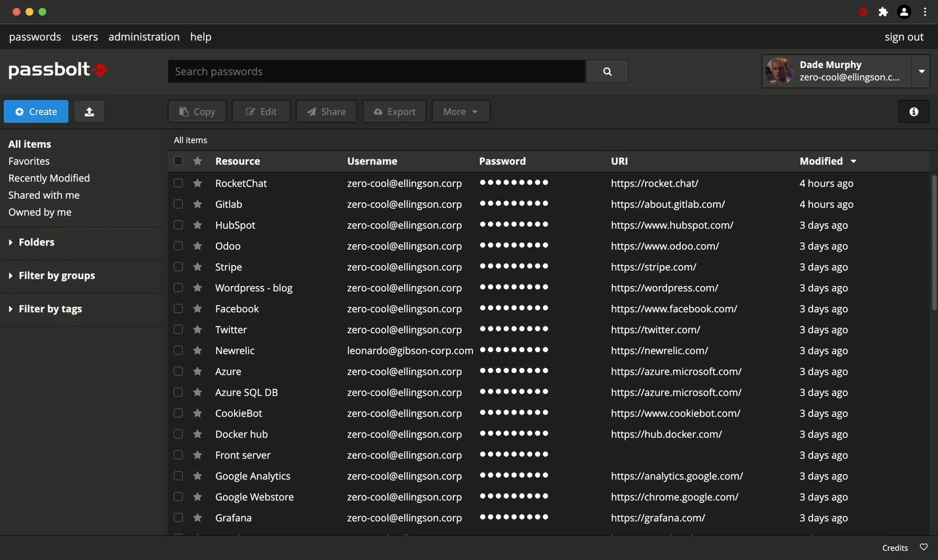Click the Share button
This screenshot has width=938, height=560.
click(326, 112)
